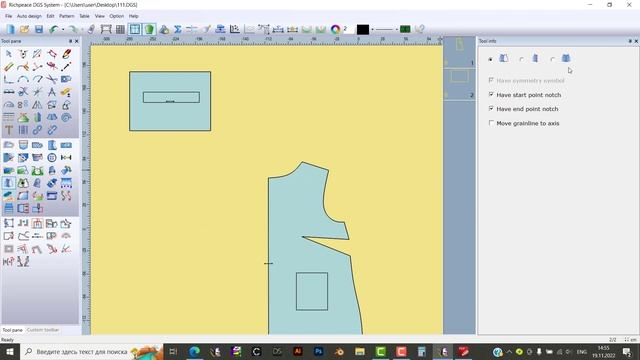Viewport: 640px width, 360px height.
Task: Click the plotter output toolbar icon
Action: tap(106, 29)
